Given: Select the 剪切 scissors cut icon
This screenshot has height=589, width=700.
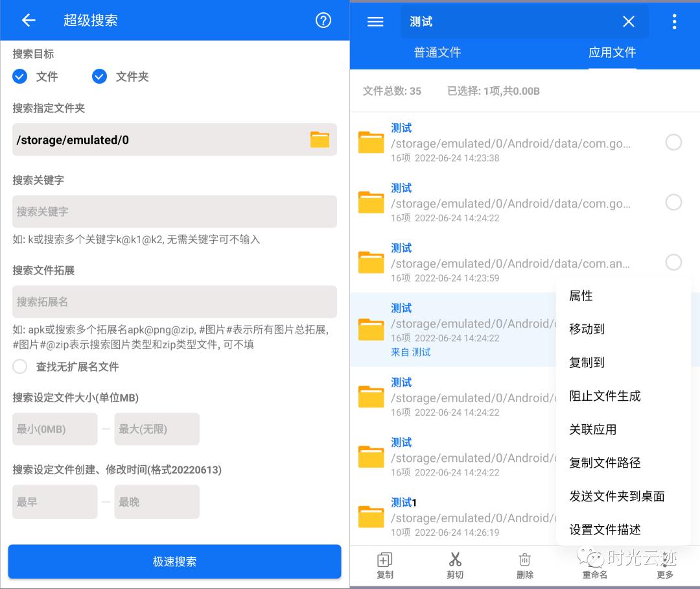Looking at the screenshot, I should pos(454,564).
